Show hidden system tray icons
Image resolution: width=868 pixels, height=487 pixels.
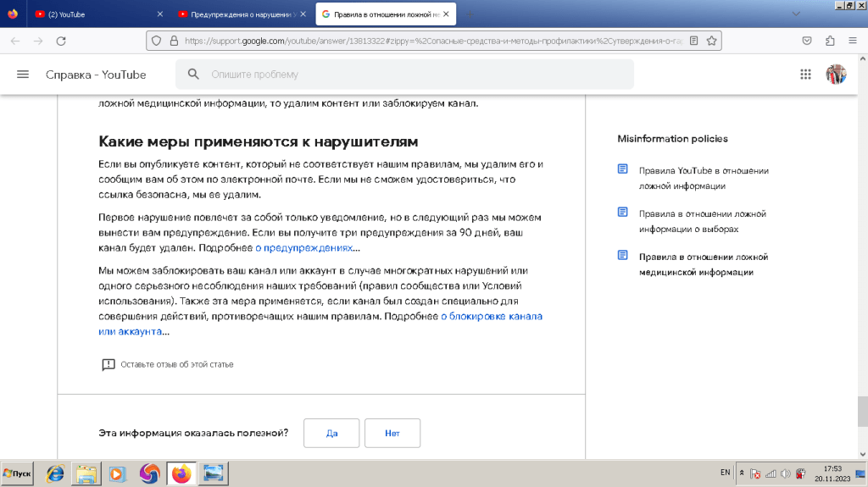coord(743,473)
